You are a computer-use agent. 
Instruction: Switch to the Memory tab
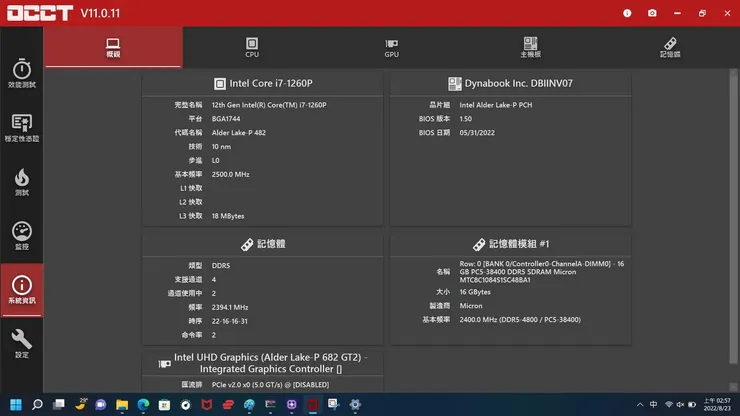tap(670, 48)
